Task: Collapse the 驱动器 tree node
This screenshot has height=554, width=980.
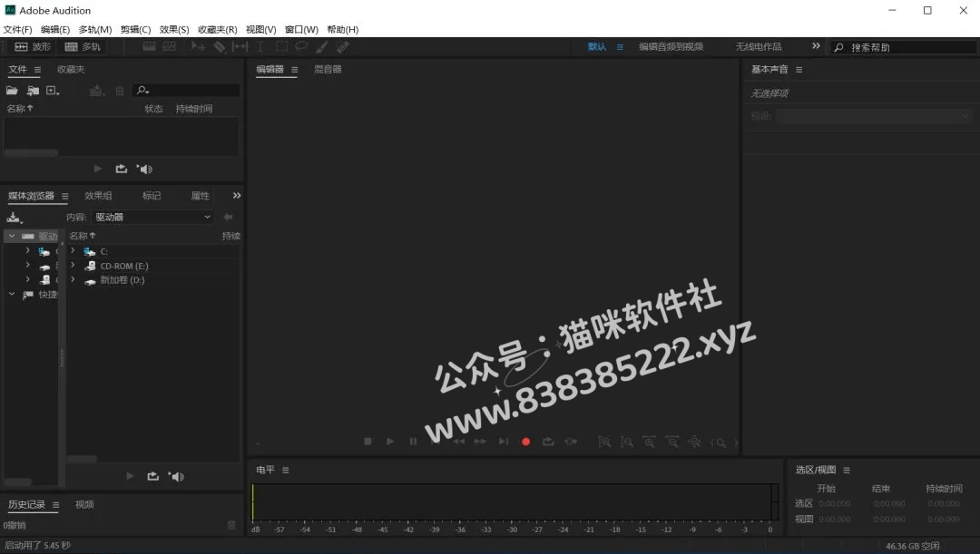Action: 12,236
